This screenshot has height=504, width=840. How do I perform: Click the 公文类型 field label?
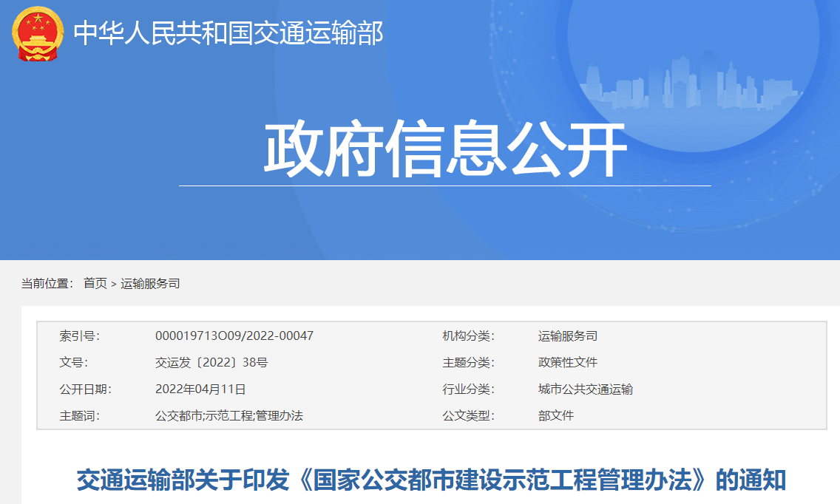(x=468, y=416)
